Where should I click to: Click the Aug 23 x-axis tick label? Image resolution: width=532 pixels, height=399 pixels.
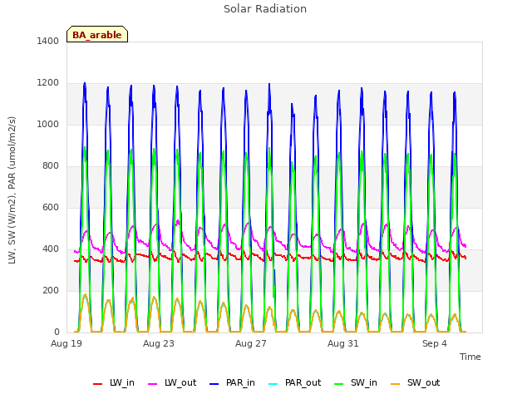click(159, 343)
